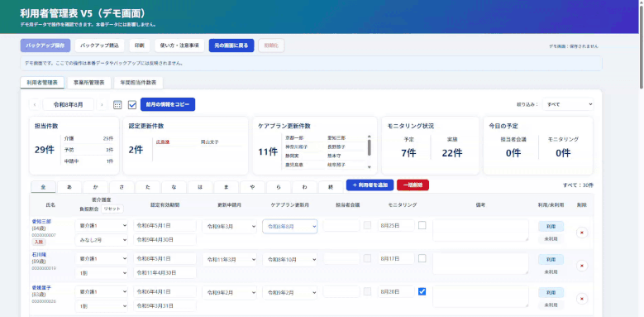The height and width of the screenshot is (317, 644).
Task: Click the ＋利用者を追加 button
Action: click(x=370, y=185)
